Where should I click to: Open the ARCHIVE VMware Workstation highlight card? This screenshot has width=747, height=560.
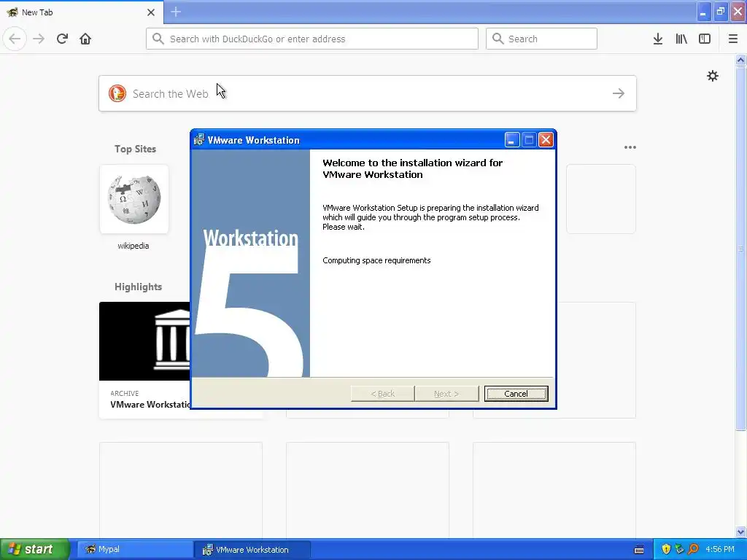click(145, 360)
